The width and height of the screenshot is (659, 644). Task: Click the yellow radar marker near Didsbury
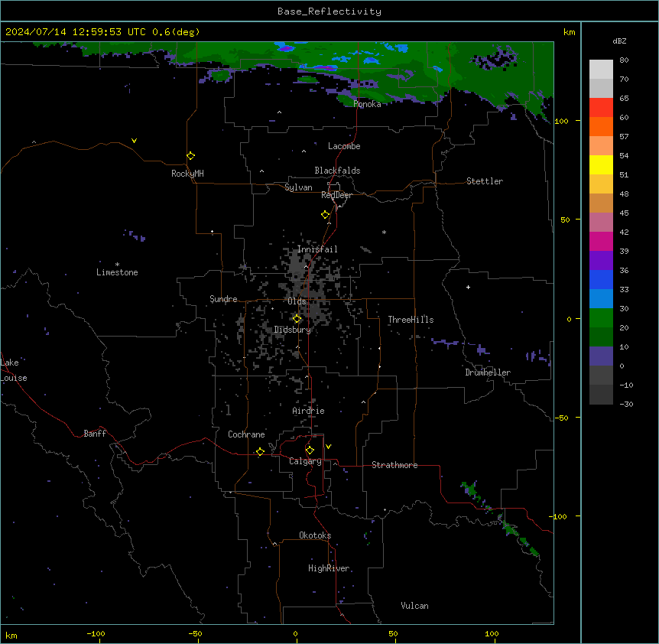[297, 319]
